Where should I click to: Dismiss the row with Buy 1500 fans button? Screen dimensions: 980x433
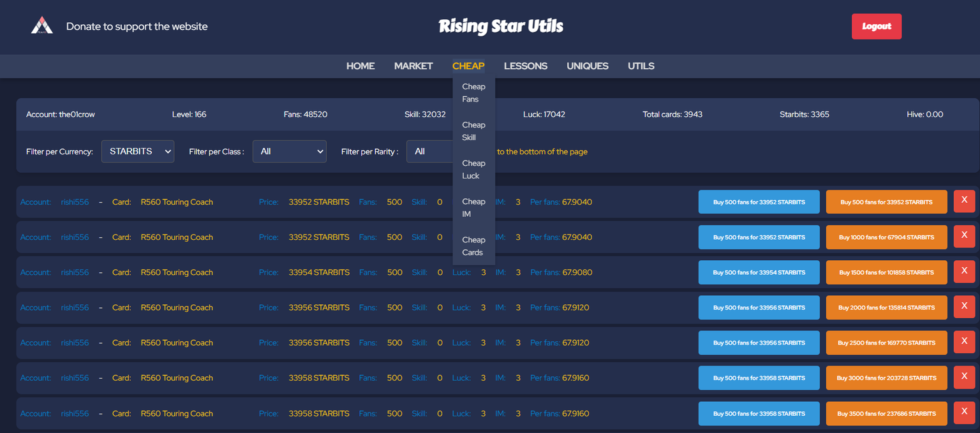(x=964, y=271)
